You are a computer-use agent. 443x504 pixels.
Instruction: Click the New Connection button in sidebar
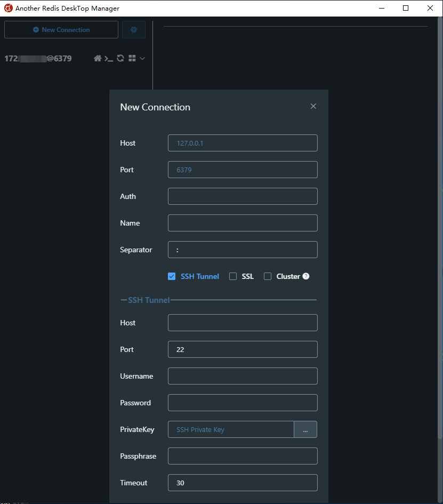(x=61, y=29)
